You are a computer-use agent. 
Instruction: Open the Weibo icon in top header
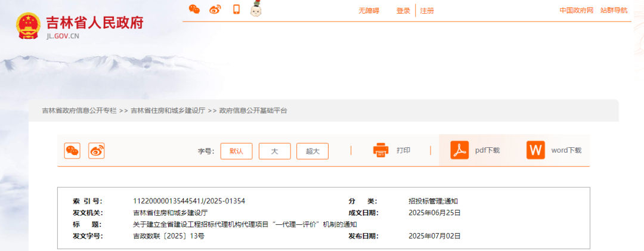point(215,10)
